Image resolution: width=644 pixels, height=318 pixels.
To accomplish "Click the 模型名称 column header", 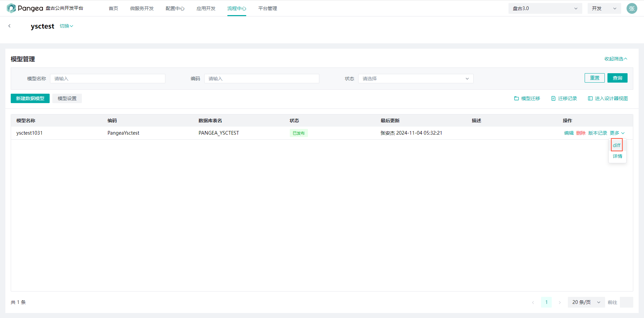I will point(26,121).
